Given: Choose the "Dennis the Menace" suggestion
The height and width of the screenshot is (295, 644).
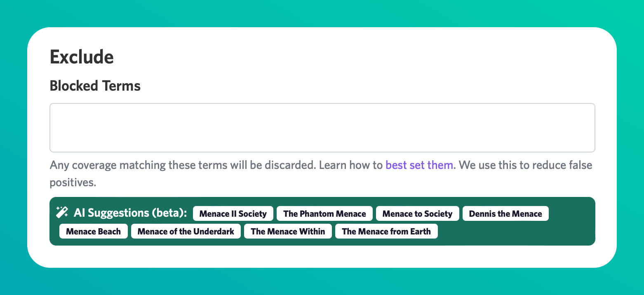Looking at the screenshot, I should (x=505, y=213).
